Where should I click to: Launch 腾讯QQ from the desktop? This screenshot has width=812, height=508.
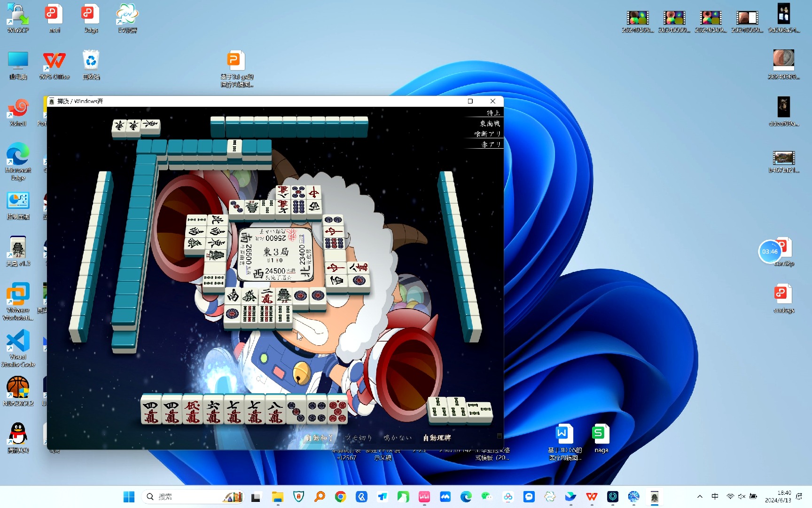coord(18,438)
